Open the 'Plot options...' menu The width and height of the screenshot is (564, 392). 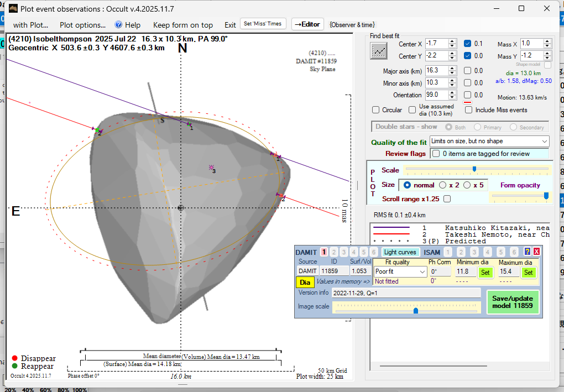(x=82, y=25)
